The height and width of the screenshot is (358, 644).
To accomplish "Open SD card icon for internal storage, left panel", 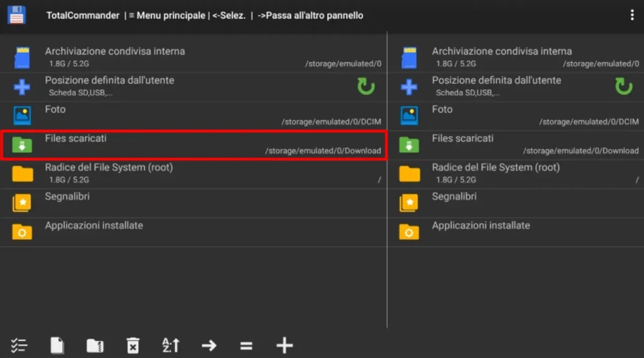I will click(x=22, y=57).
